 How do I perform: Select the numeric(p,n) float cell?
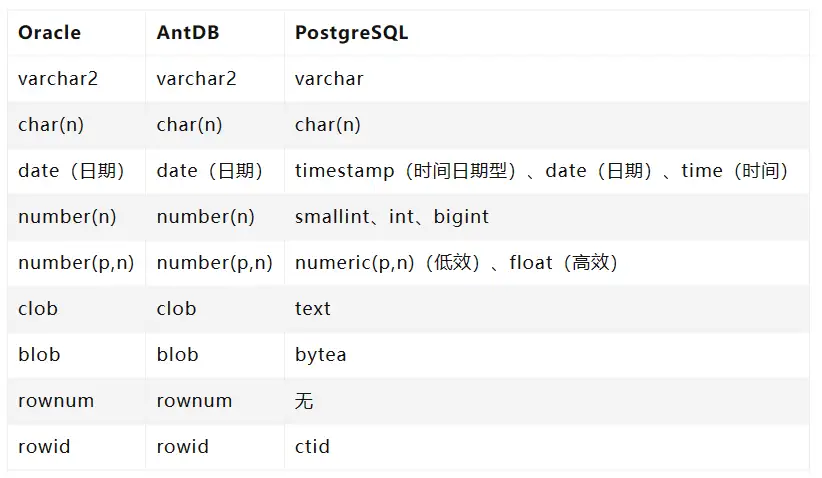coord(457,263)
